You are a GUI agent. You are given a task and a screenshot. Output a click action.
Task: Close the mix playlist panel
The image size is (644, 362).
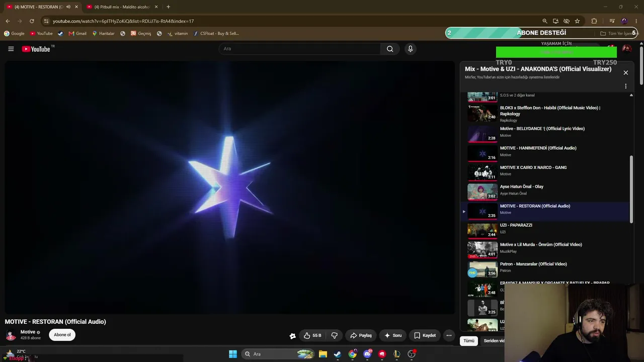click(x=626, y=73)
